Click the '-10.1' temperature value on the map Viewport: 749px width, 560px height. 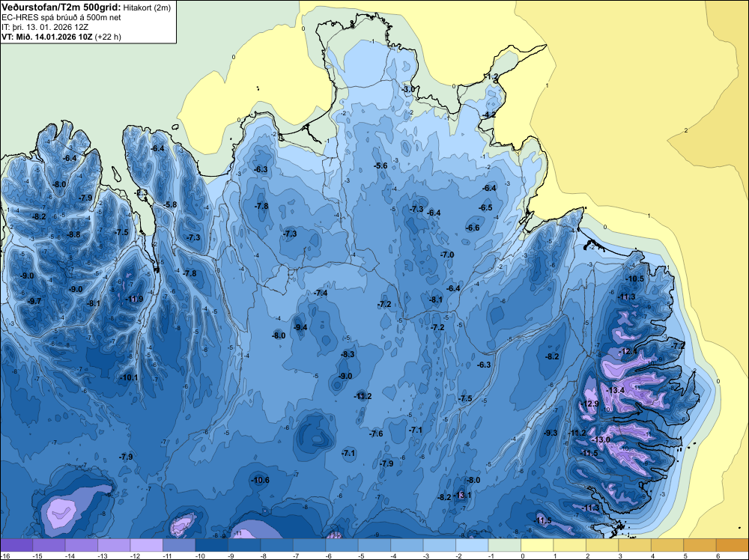129,377
